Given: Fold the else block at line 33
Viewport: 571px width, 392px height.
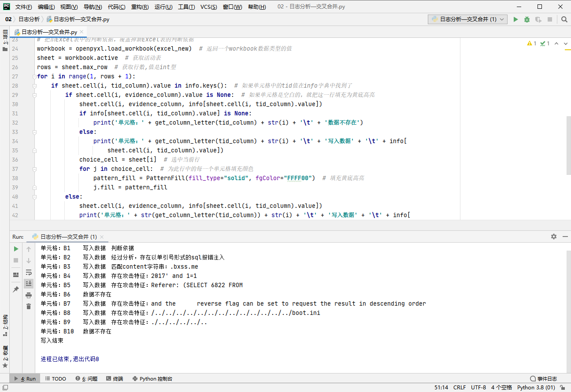Looking at the screenshot, I should 35,132.
